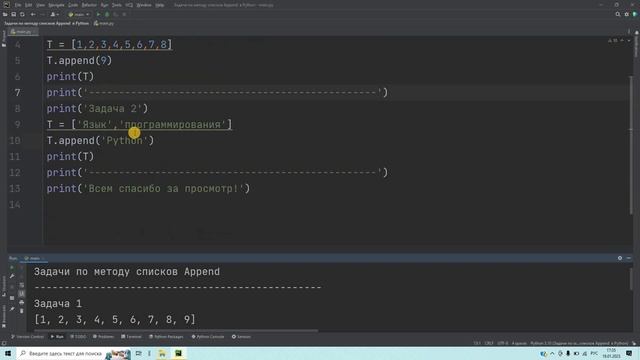Image resolution: width=640 pixels, height=360 pixels.
Task: Show hidden system tray icons chevron
Action: 552,353
